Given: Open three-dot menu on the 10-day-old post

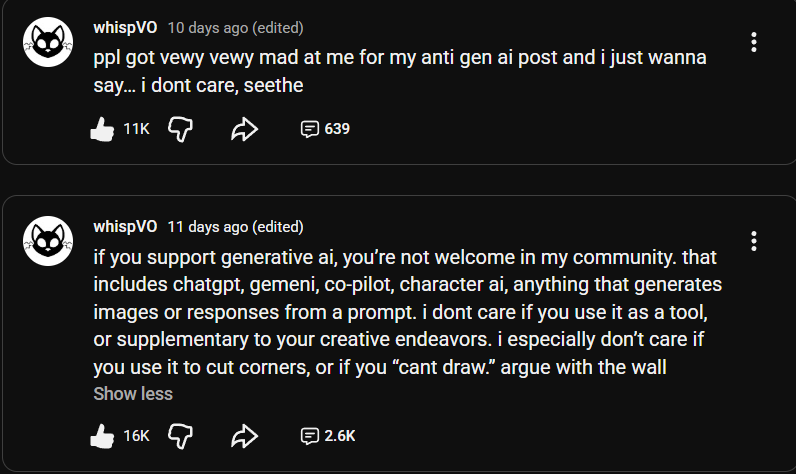Looking at the screenshot, I should [753, 42].
